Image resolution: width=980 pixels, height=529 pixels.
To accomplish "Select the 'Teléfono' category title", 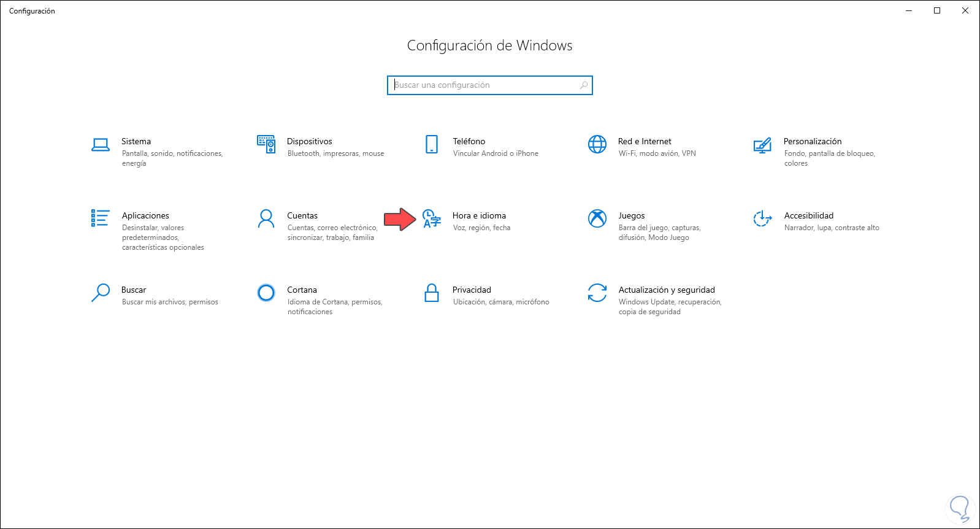I will coord(469,141).
